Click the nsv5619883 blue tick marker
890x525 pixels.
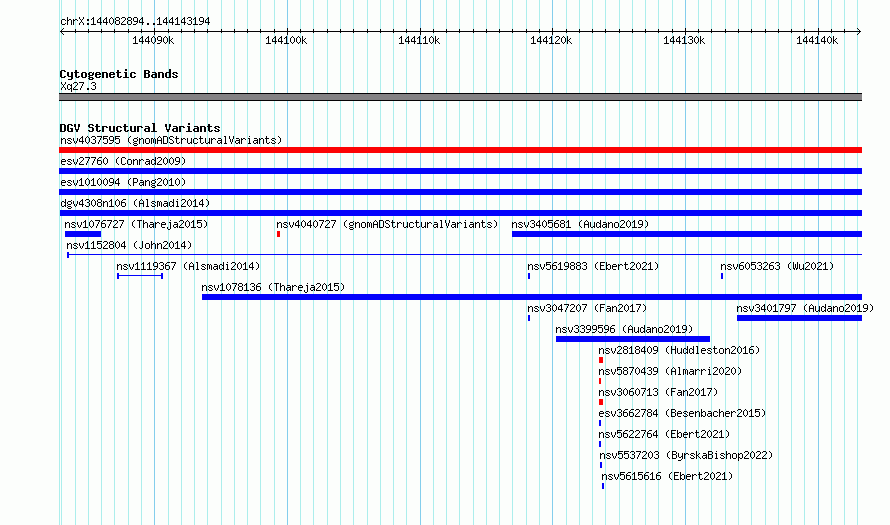click(529, 276)
